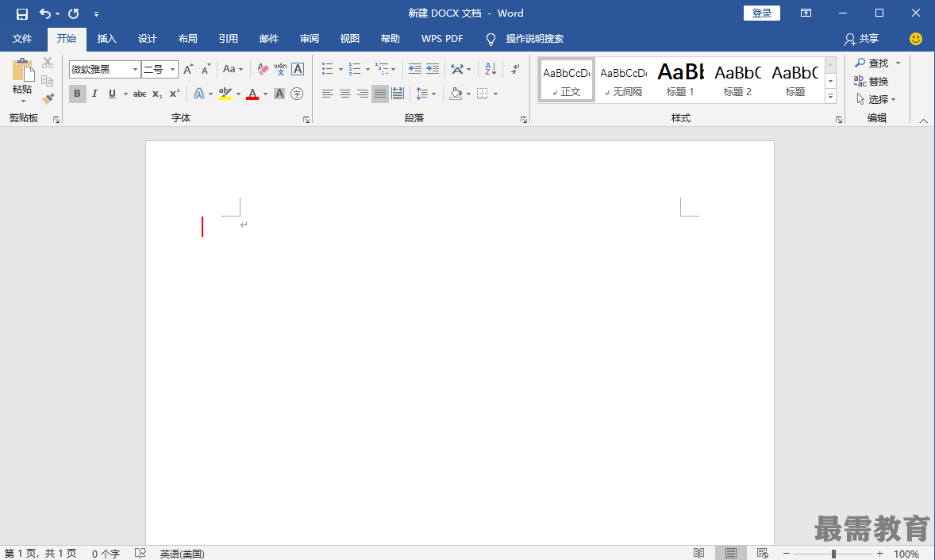Switch to the 审阅 tab

pos(310,39)
